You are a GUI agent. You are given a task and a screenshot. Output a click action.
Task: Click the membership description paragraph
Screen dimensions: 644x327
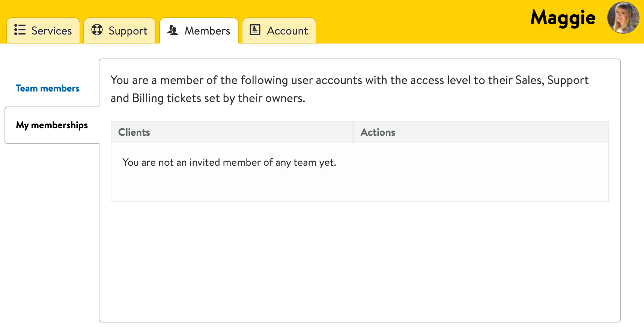point(349,89)
